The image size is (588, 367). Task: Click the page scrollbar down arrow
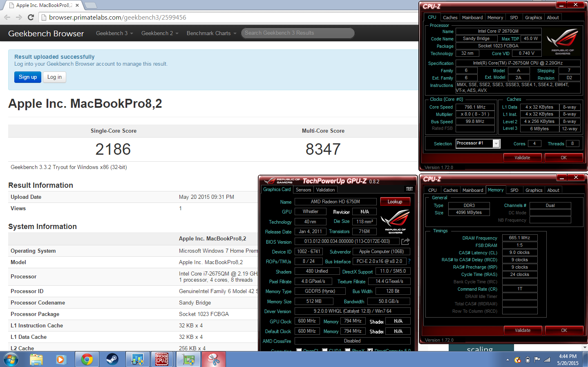coord(585,347)
